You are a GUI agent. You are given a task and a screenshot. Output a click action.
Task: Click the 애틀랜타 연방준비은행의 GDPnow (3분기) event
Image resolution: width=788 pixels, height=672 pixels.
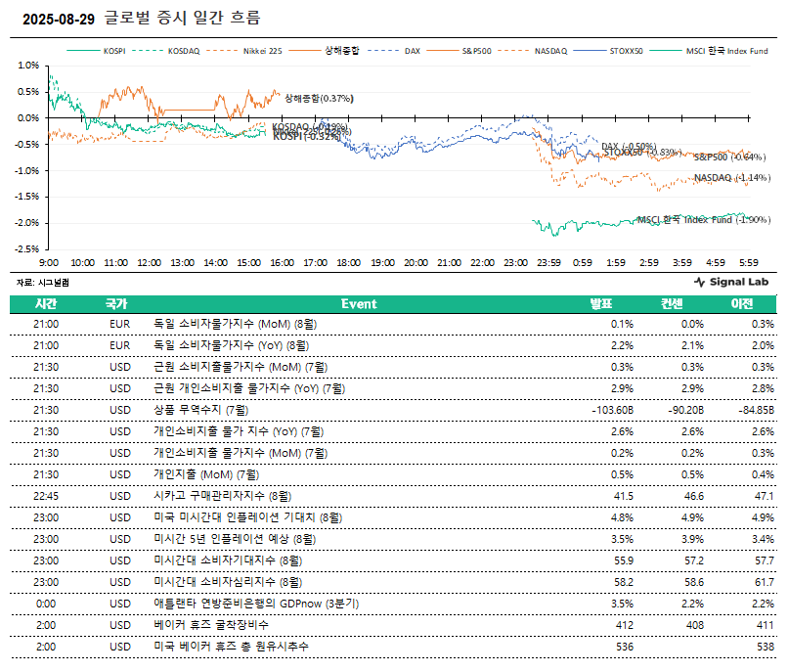(256, 605)
